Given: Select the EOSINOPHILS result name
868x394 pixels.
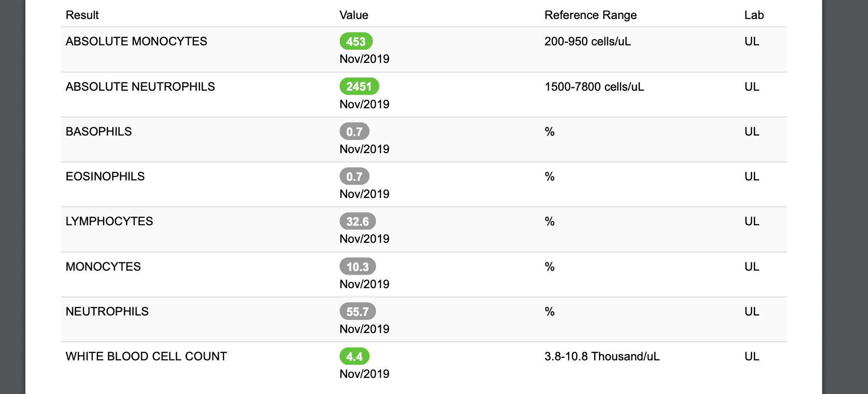Looking at the screenshot, I should (x=105, y=177).
